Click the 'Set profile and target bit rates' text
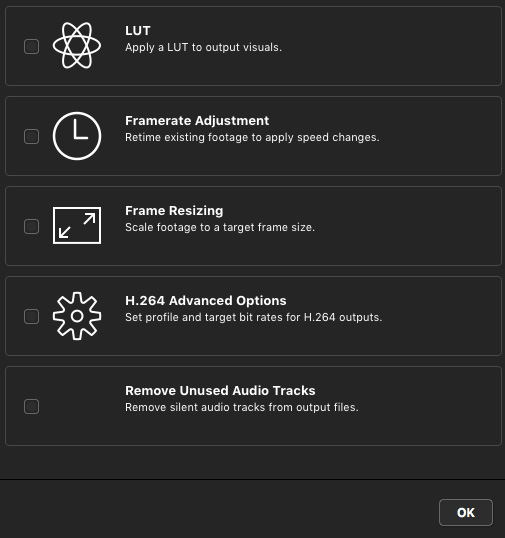Image resolution: width=505 pixels, height=538 pixels. [x=254, y=317]
